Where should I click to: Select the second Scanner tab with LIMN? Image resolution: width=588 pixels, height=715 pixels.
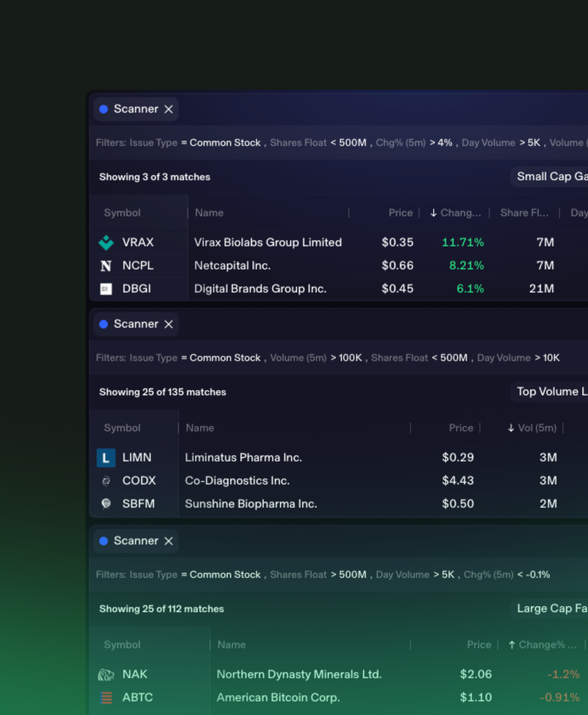click(136, 324)
